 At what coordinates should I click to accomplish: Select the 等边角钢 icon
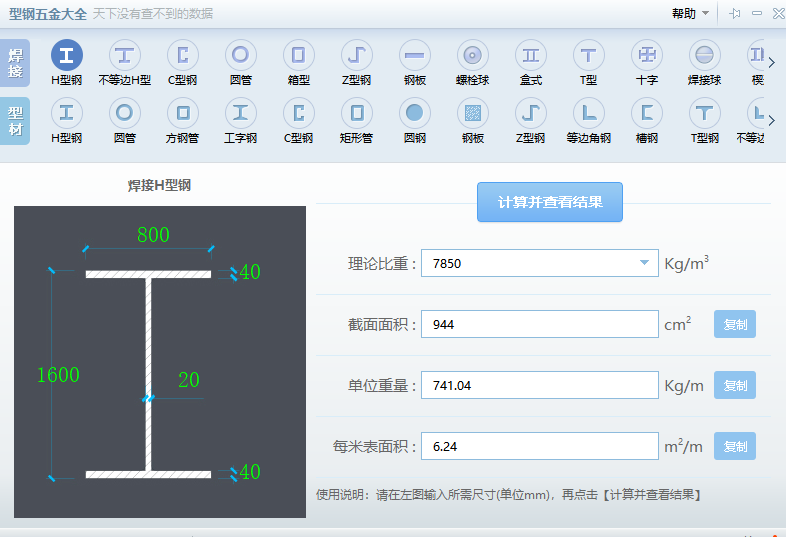tap(588, 113)
